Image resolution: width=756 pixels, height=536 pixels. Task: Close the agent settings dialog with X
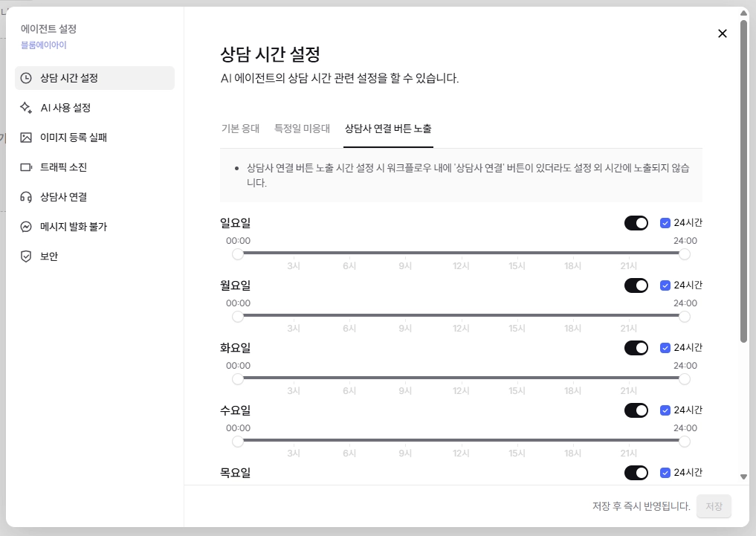point(723,33)
